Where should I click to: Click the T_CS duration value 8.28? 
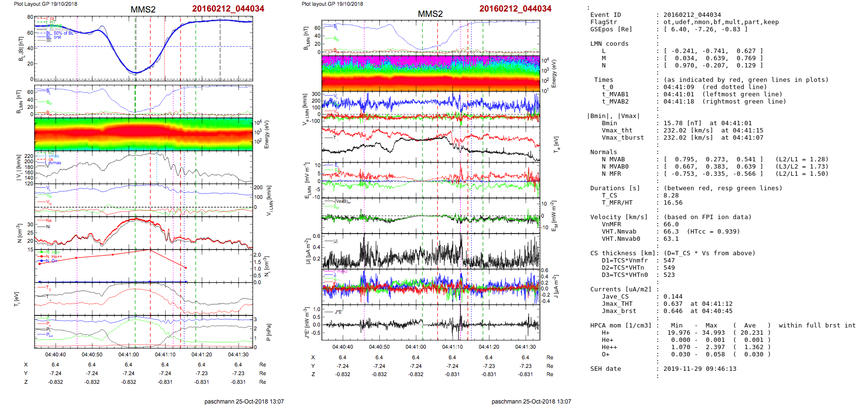(671, 196)
